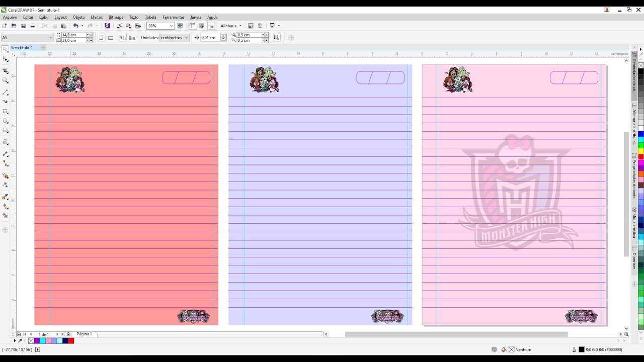The width and height of the screenshot is (644, 362).
Task: Select the Polygon tool
Action: tap(6, 131)
